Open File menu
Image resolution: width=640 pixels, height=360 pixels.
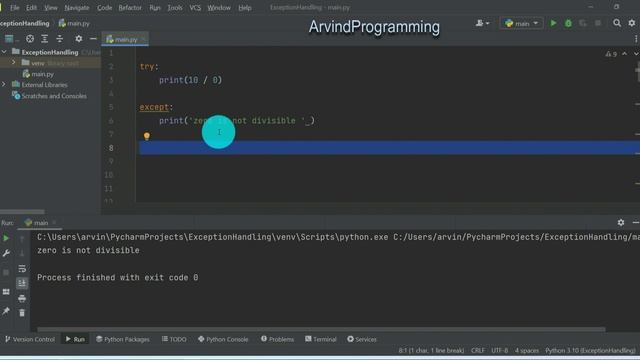pyautogui.click(x=15, y=7)
